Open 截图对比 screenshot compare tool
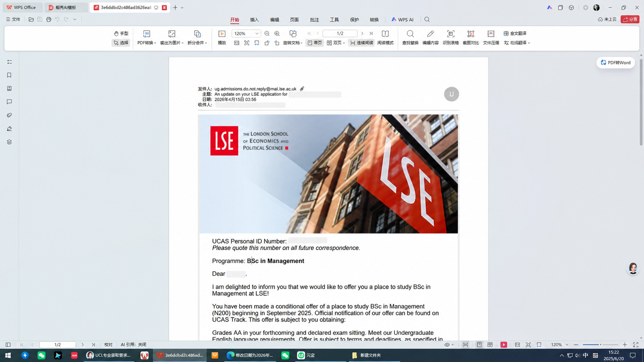This screenshot has height=362, width=644. click(471, 38)
